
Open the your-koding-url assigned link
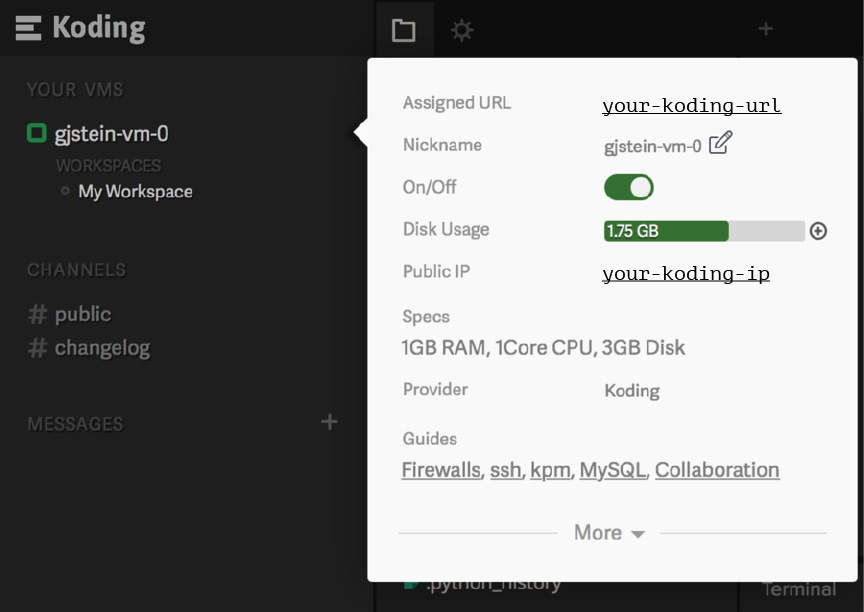coord(692,105)
